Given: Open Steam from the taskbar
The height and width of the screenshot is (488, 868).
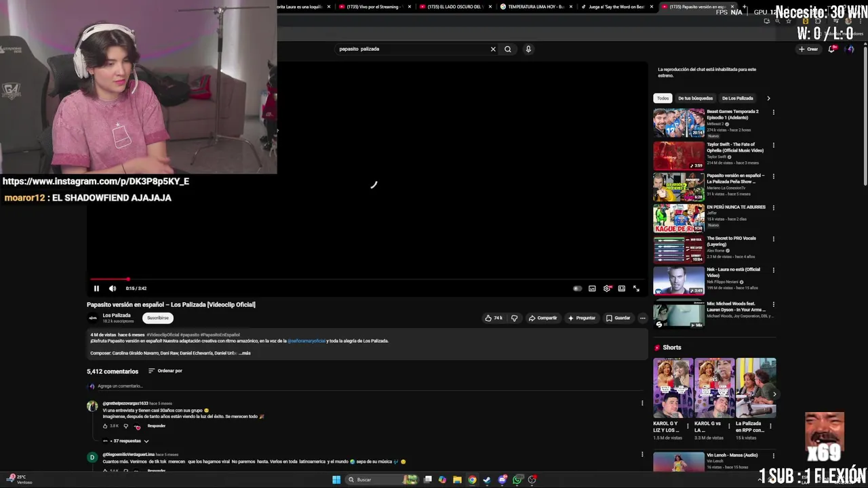Looking at the screenshot, I should (487, 480).
